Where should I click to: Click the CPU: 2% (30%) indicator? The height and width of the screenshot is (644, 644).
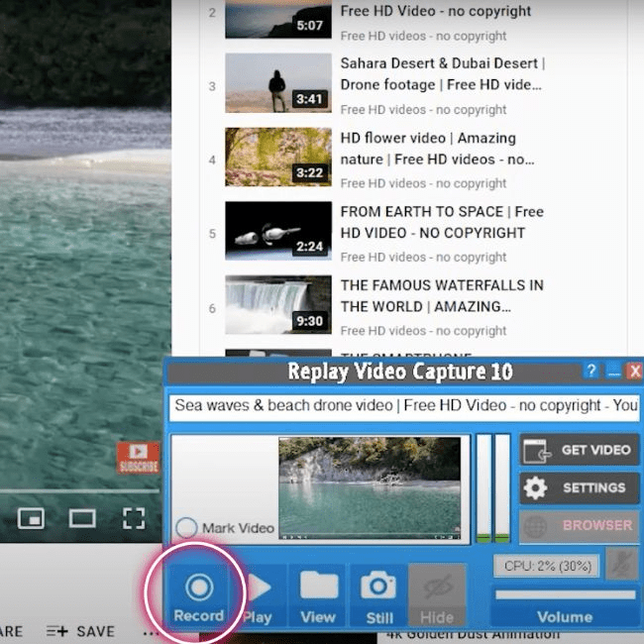pyautogui.click(x=548, y=566)
